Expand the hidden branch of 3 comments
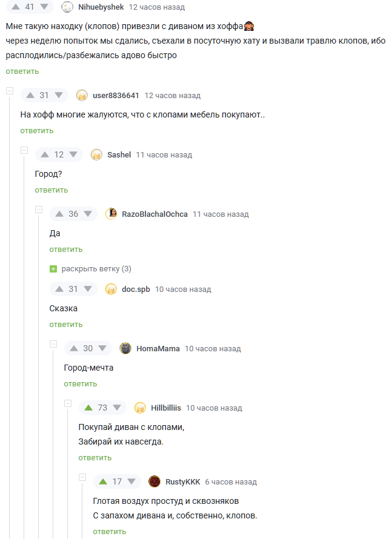 click(90, 269)
